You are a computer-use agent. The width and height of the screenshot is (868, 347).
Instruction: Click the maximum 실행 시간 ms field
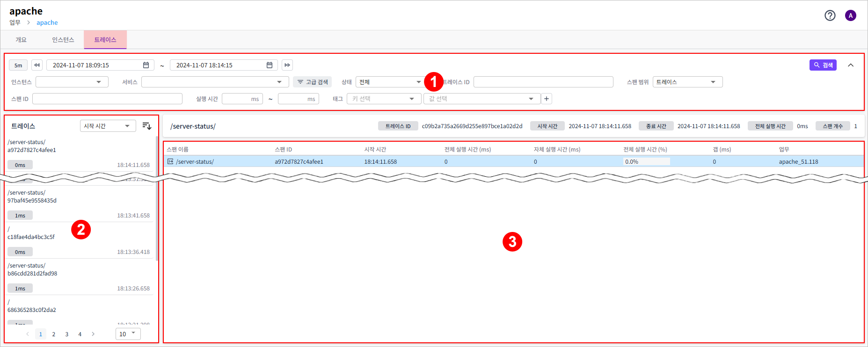click(x=299, y=99)
